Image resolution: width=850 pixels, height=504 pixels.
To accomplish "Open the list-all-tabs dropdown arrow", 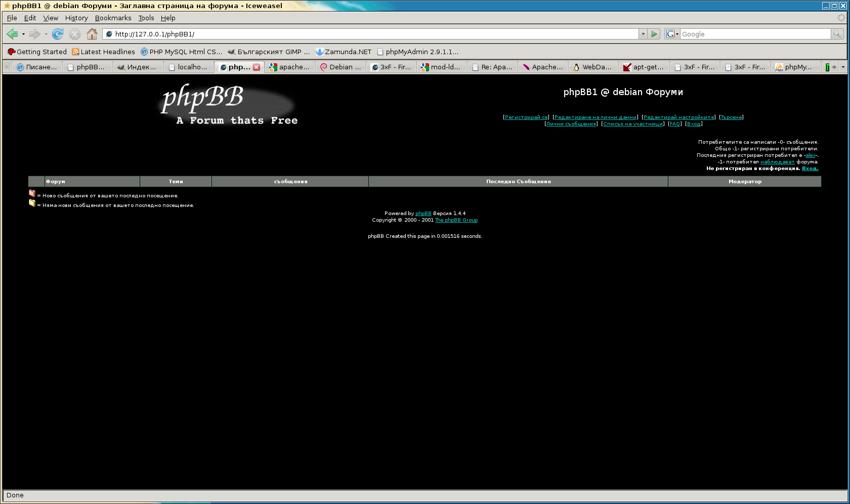I will click(843, 67).
